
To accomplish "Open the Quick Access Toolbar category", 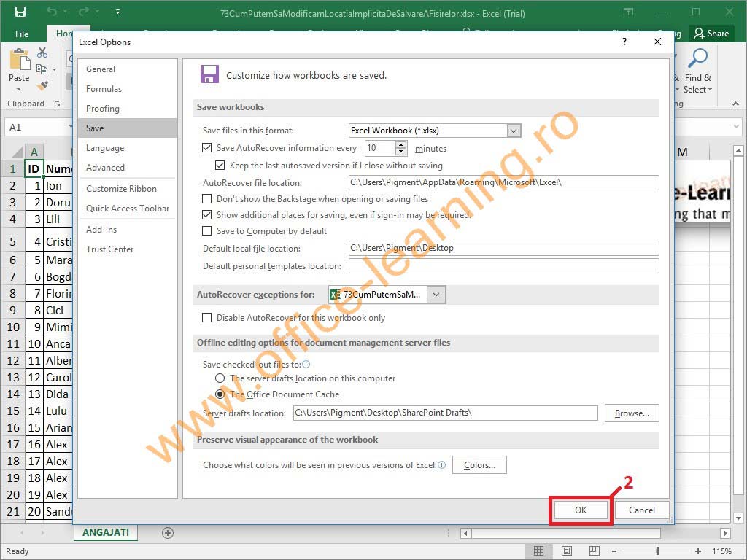I will [x=128, y=208].
